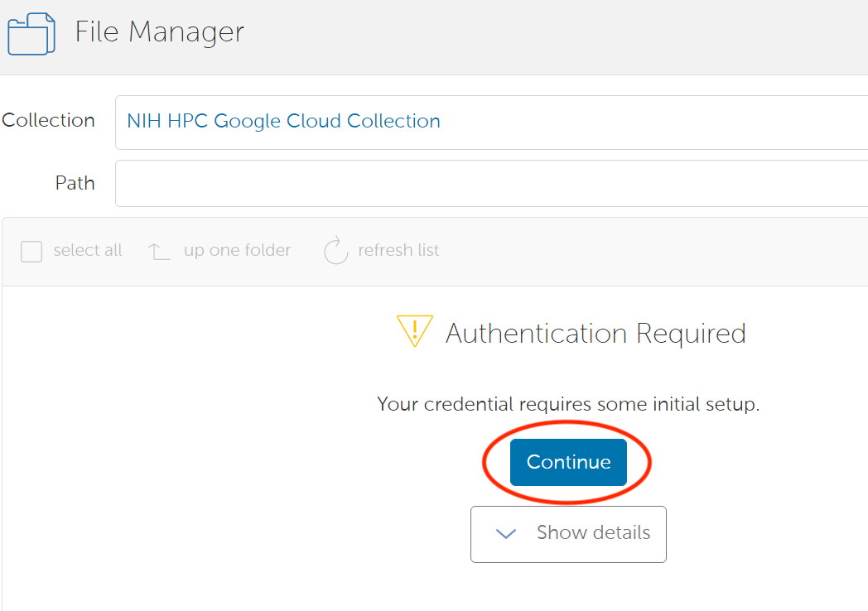Open the NIH HPC Google Cloud Collection link
Image resolution: width=868 pixels, height=611 pixels.
[283, 121]
